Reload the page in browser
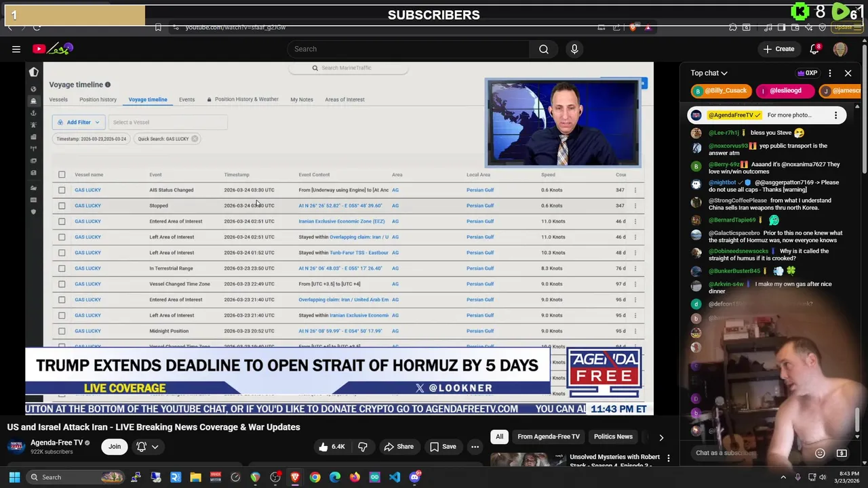Viewport: 868px width, 488px height. (37, 27)
